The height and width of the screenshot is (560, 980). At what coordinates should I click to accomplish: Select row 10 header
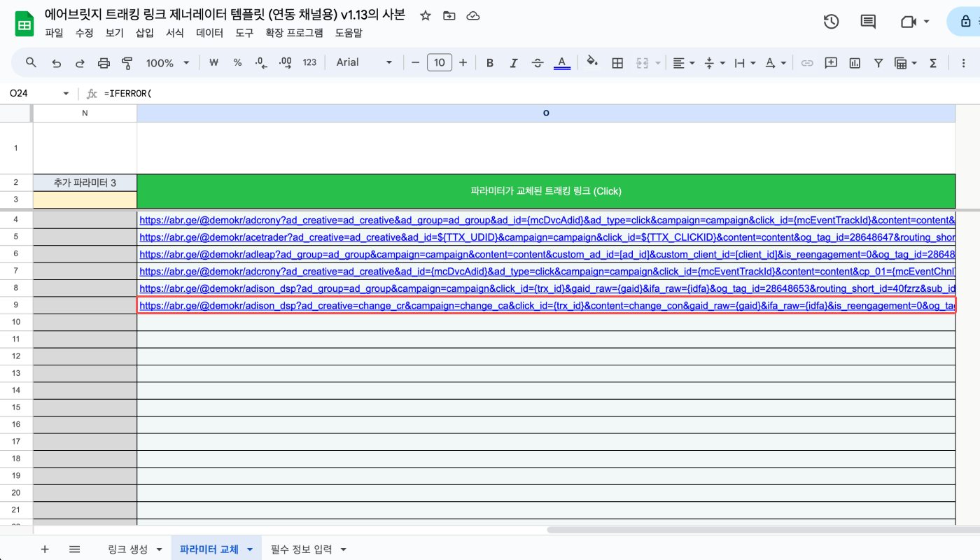point(16,322)
